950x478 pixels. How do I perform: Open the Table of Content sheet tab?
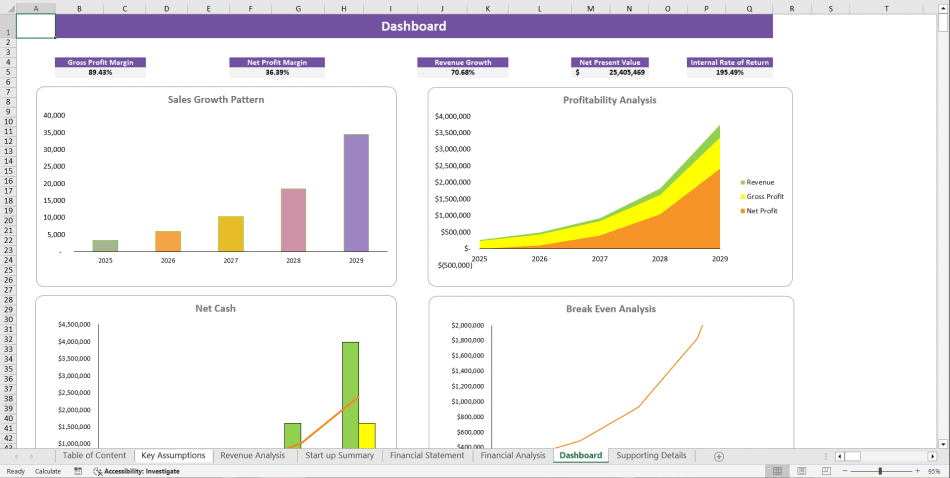tap(94, 455)
